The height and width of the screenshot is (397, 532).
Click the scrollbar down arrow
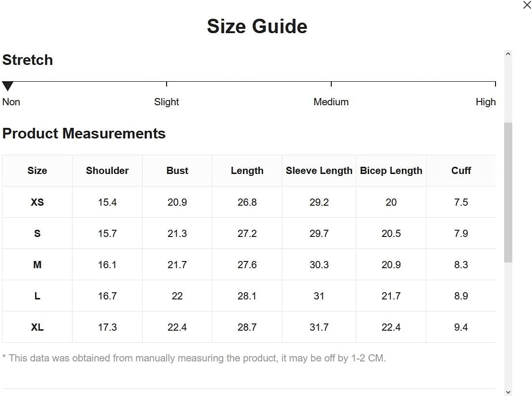(x=508, y=392)
